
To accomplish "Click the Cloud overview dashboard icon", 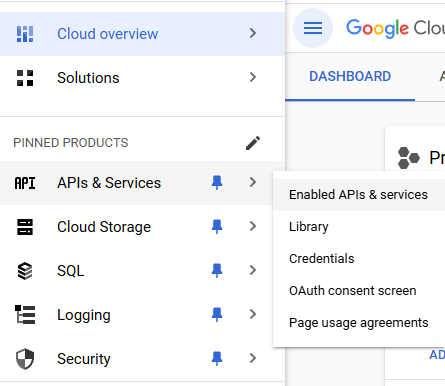I will click(25, 34).
